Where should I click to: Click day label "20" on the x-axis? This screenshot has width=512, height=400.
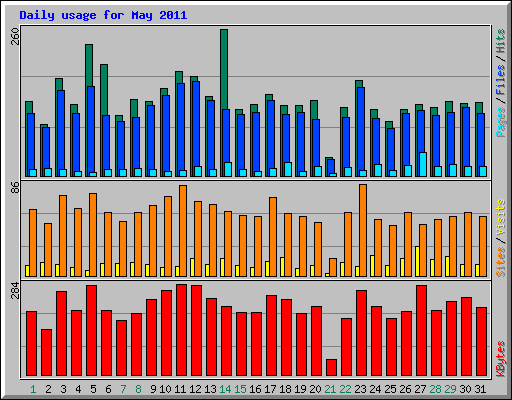pyautogui.click(x=315, y=389)
